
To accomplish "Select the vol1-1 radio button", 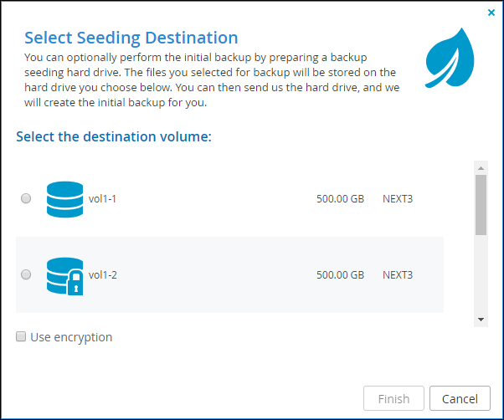I will 26,198.
